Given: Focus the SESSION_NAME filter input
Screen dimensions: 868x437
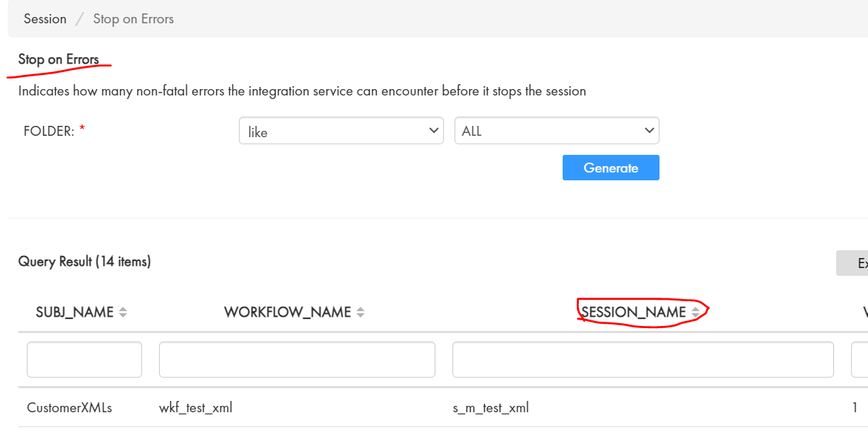Looking at the screenshot, I should [x=643, y=360].
